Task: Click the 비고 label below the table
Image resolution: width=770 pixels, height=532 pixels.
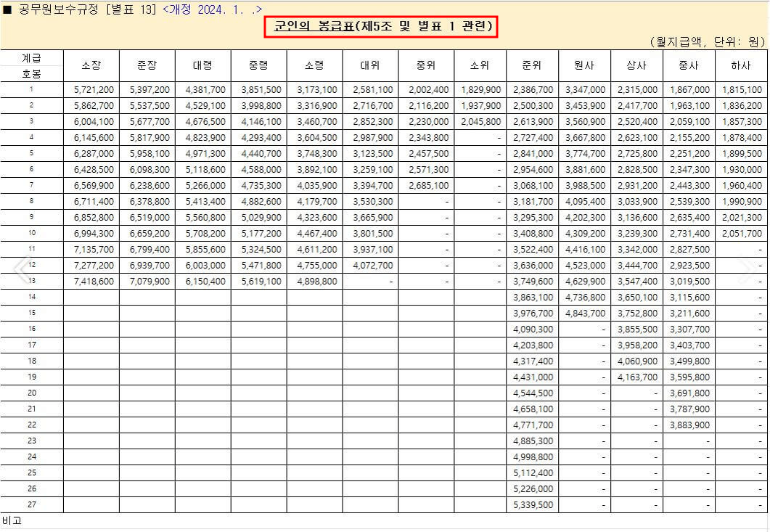Action: click(12, 521)
